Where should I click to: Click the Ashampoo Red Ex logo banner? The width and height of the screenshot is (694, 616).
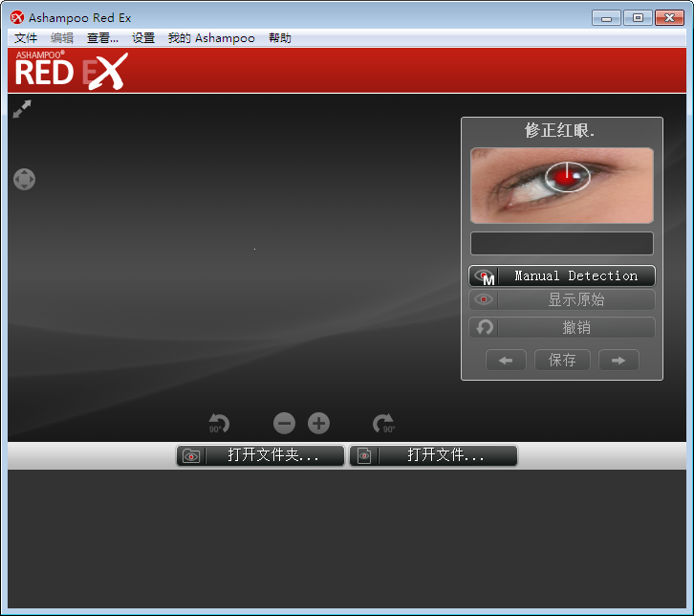72,71
